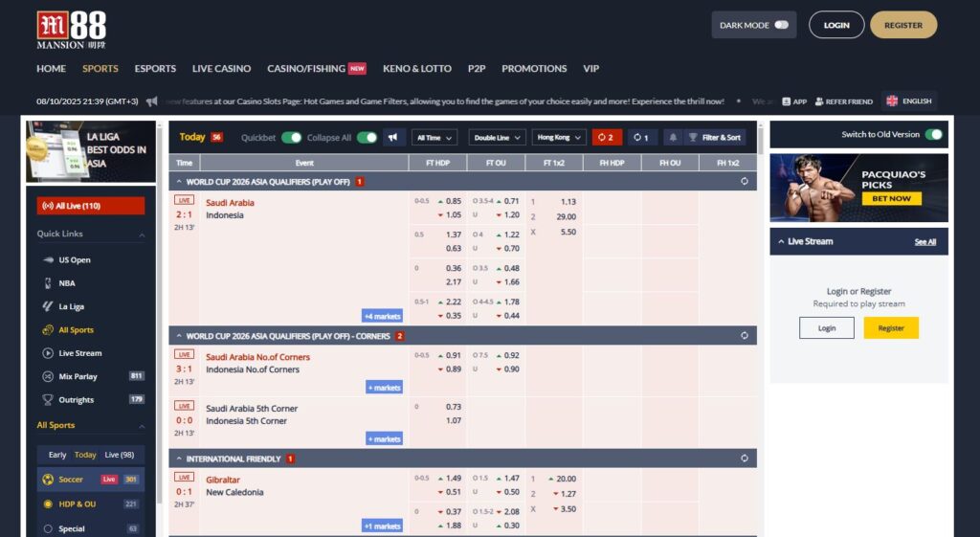Open the All Time dropdown
The width and height of the screenshot is (980, 537).
[x=434, y=138]
